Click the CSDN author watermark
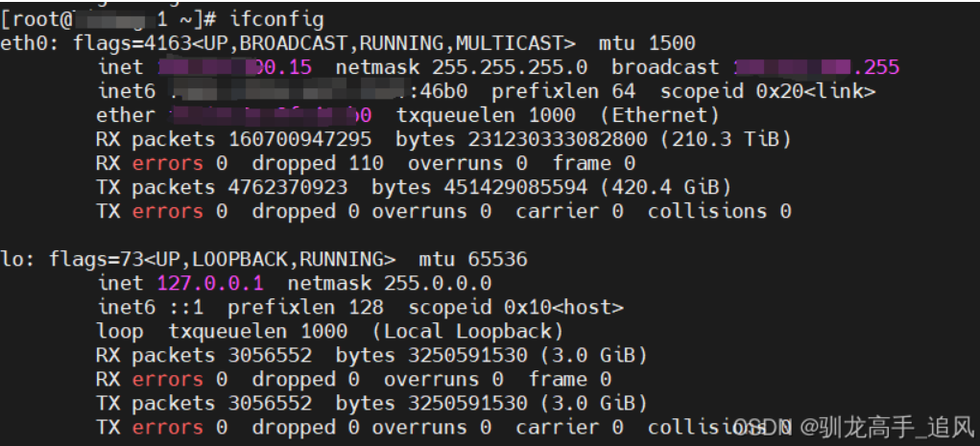 (x=851, y=427)
